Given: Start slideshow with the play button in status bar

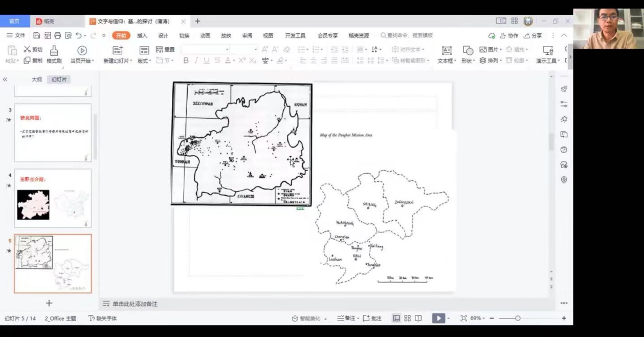Looking at the screenshot, I should [x=438, y=318].
